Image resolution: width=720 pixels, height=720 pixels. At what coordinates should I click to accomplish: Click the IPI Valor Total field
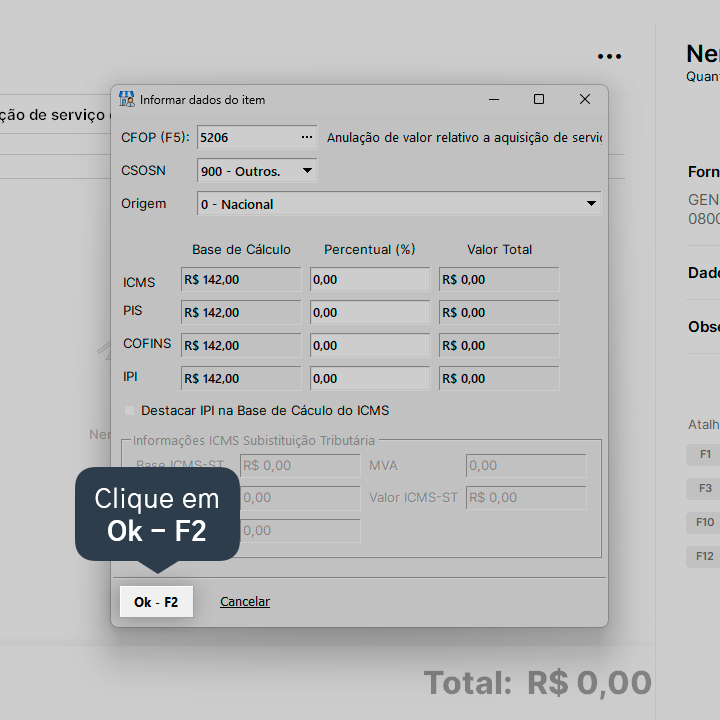coord(499,378)
